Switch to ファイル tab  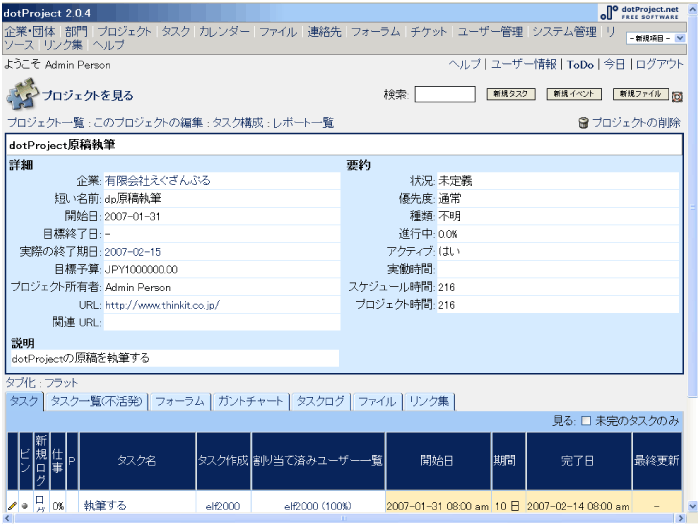[x=377, y=401]
